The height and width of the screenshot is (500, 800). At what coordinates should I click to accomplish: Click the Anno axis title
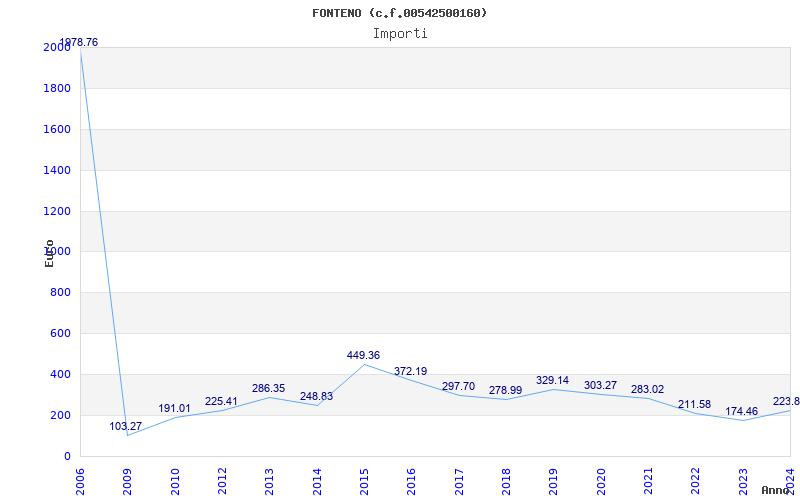click(774, 490)
